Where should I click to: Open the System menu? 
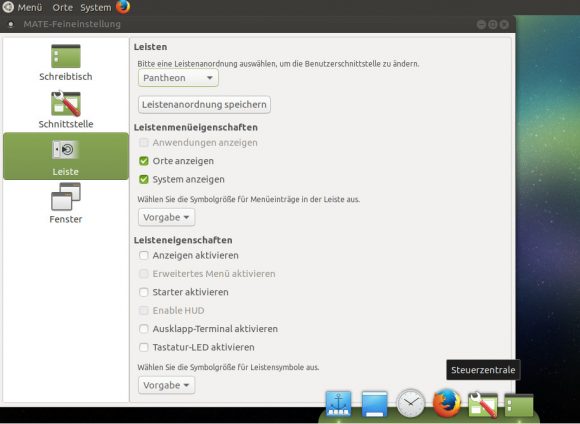[x=95, y=7]
